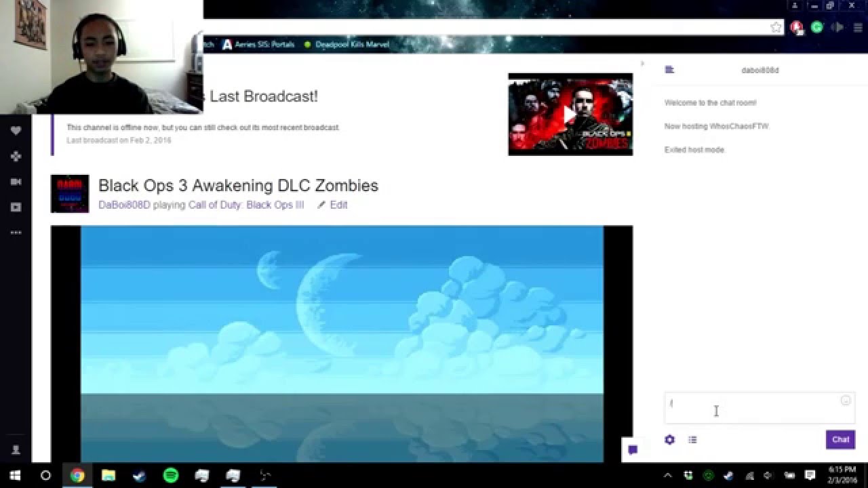
Task: Click the taskbar clock showing 6:15 PM
Action: [x=842, y=474]
